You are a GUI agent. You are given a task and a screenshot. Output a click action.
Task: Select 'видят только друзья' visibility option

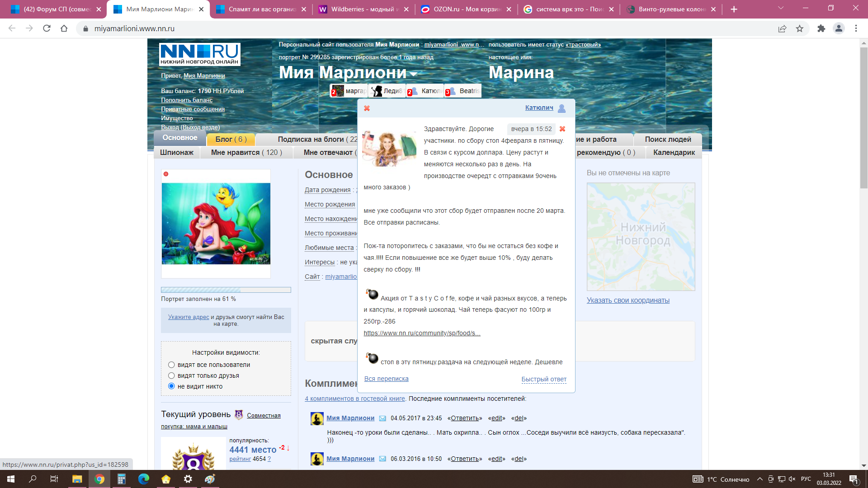[x=171, y=375]
